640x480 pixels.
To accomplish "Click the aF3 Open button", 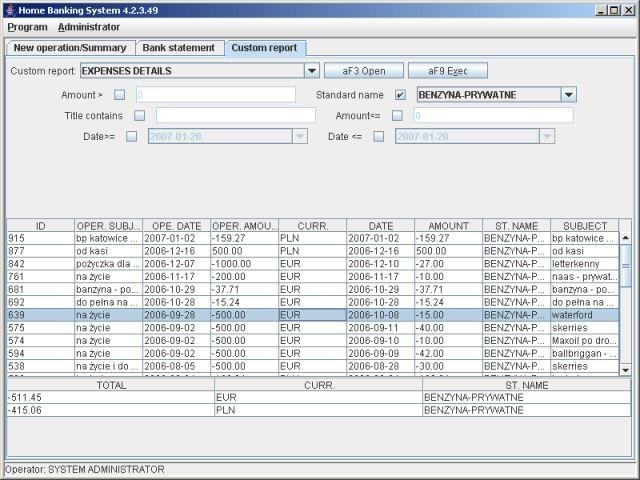I will pyautogui.click(x=364, y=71).
